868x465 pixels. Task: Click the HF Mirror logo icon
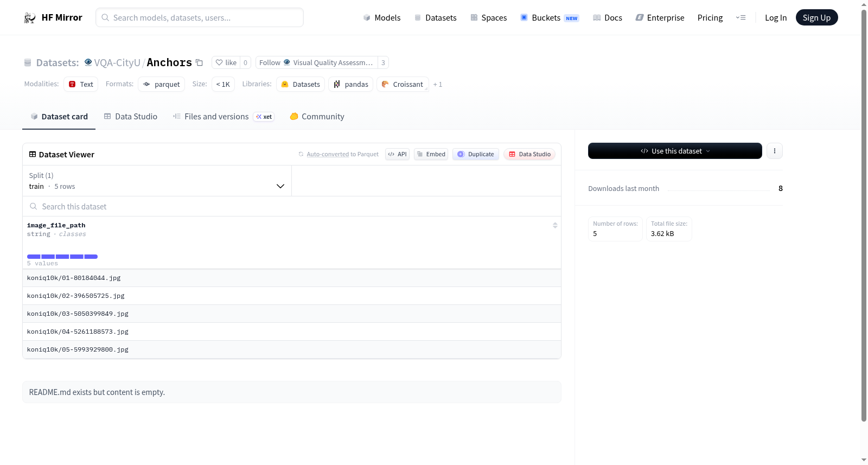coord(30,18)
